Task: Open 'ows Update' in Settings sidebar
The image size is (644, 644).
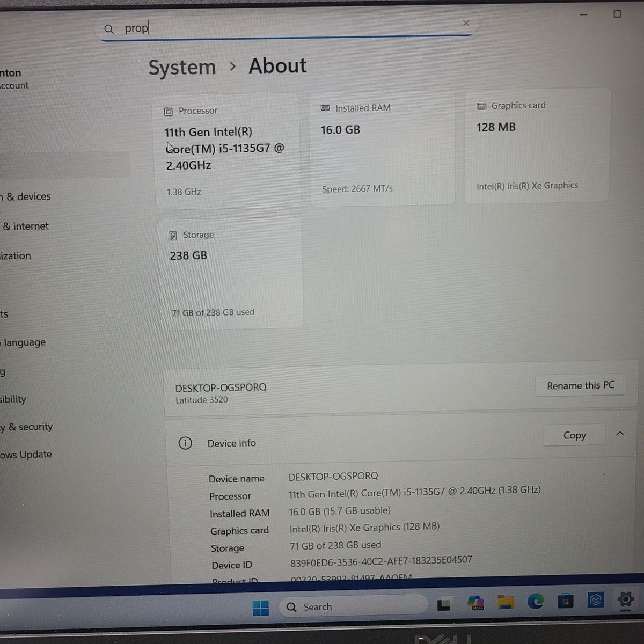Action: coord(26,455)
